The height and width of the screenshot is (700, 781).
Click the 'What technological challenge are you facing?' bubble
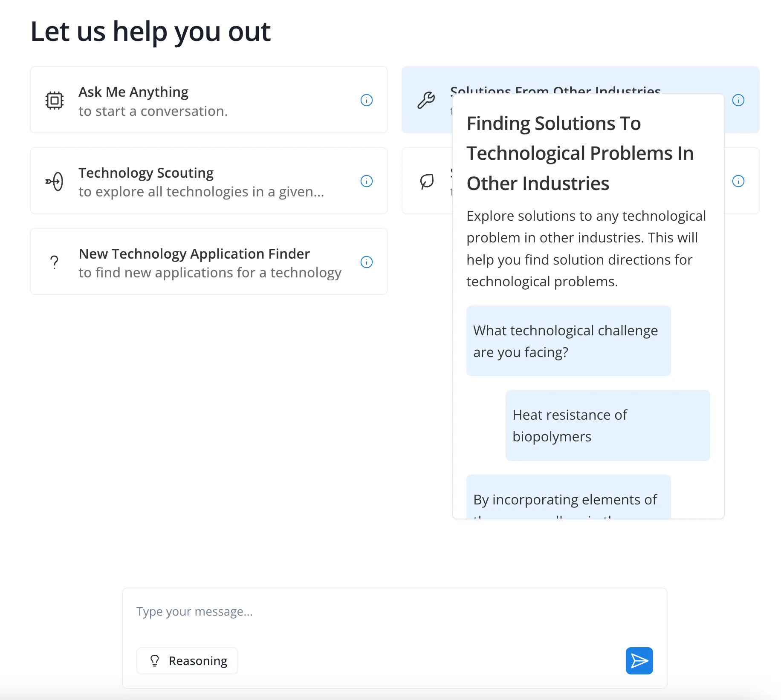(569, 341)
